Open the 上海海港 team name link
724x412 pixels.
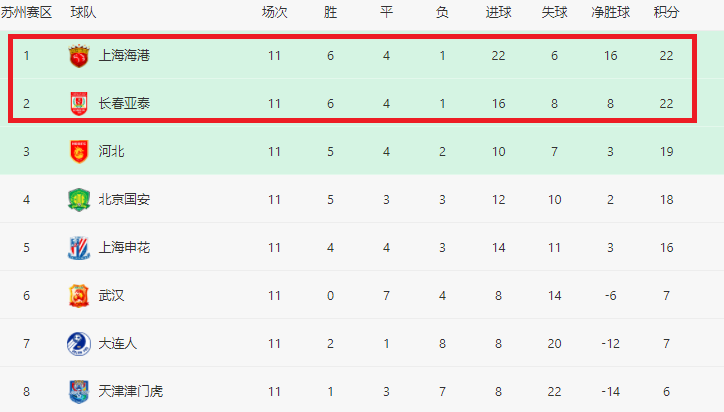tap(124, 56)
